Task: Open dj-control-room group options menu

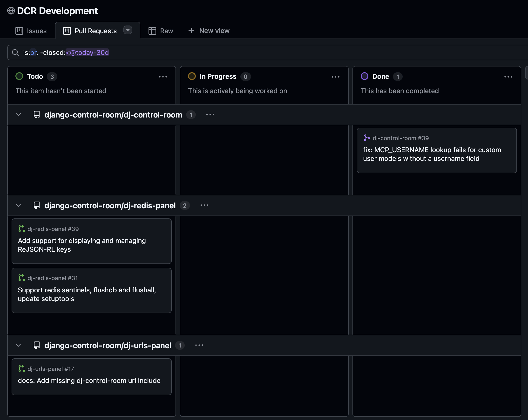Action: [210, 114]
